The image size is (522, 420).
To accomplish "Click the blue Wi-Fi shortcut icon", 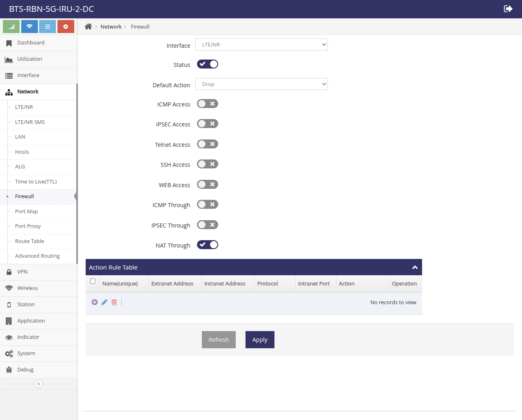I will pos(29,27).
